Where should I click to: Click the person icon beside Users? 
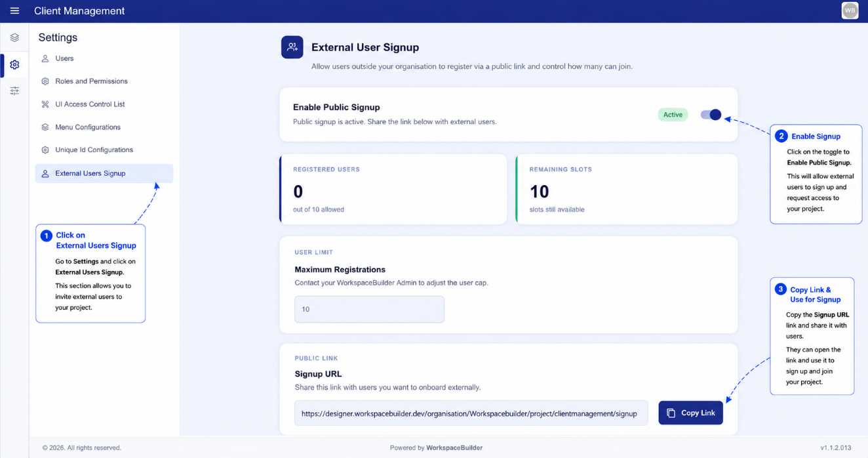coord(45,58)
